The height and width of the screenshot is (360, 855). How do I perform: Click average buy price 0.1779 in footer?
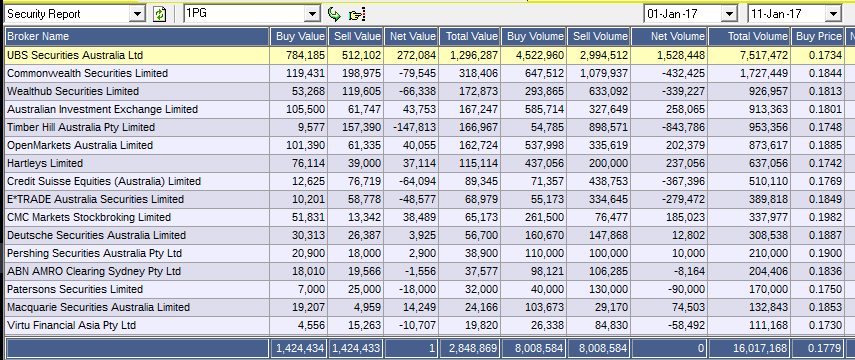point(818,348)
